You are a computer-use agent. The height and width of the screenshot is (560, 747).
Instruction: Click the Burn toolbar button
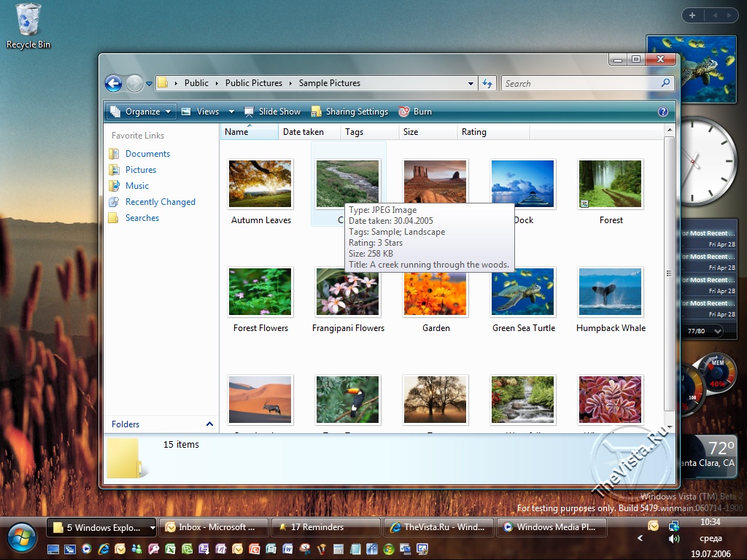415,112
